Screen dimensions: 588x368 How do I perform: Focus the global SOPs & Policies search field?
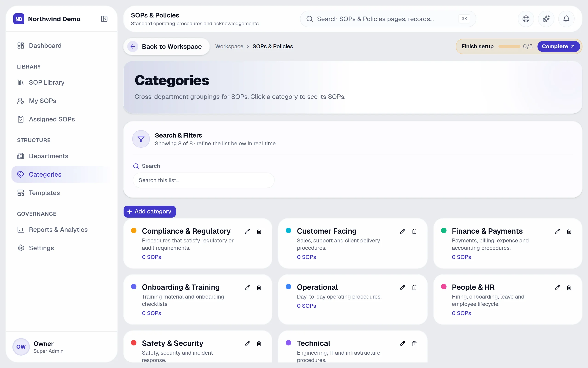click(388, 19)
